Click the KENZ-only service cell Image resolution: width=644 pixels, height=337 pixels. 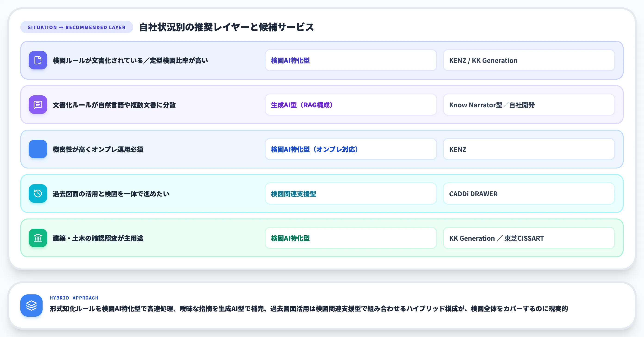pyautogui.click(x=529, y=149)
